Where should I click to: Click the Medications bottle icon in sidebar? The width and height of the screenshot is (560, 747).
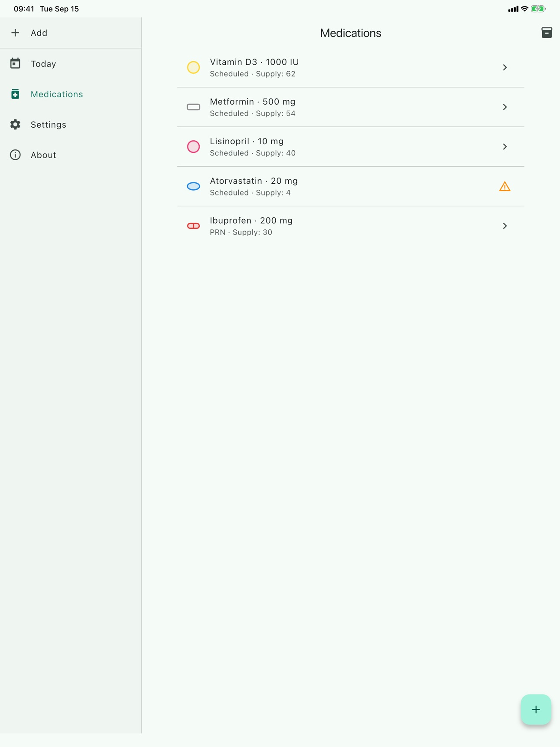[x=15, y=94]
